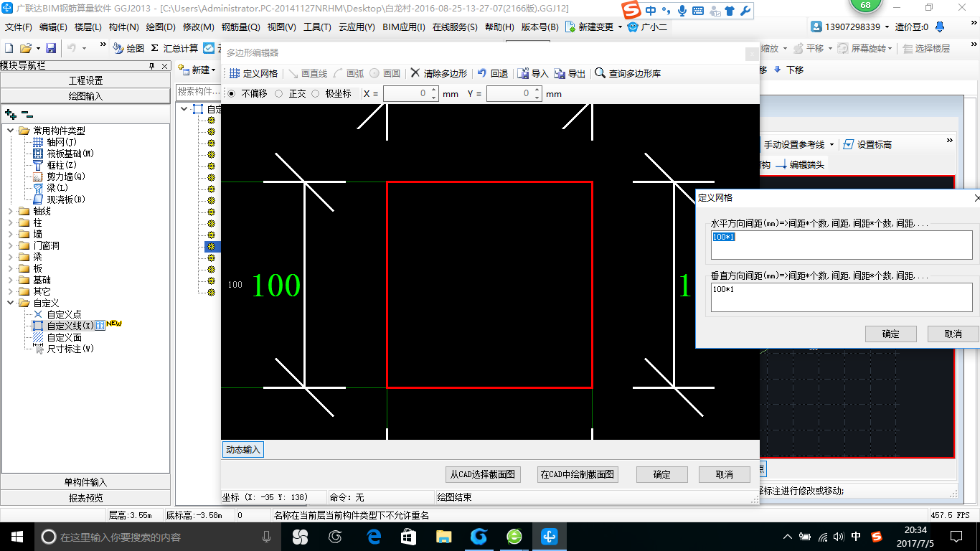Open the 视图(V) menu
Screen dimensions: 980x551
click(x=281, y=27)
